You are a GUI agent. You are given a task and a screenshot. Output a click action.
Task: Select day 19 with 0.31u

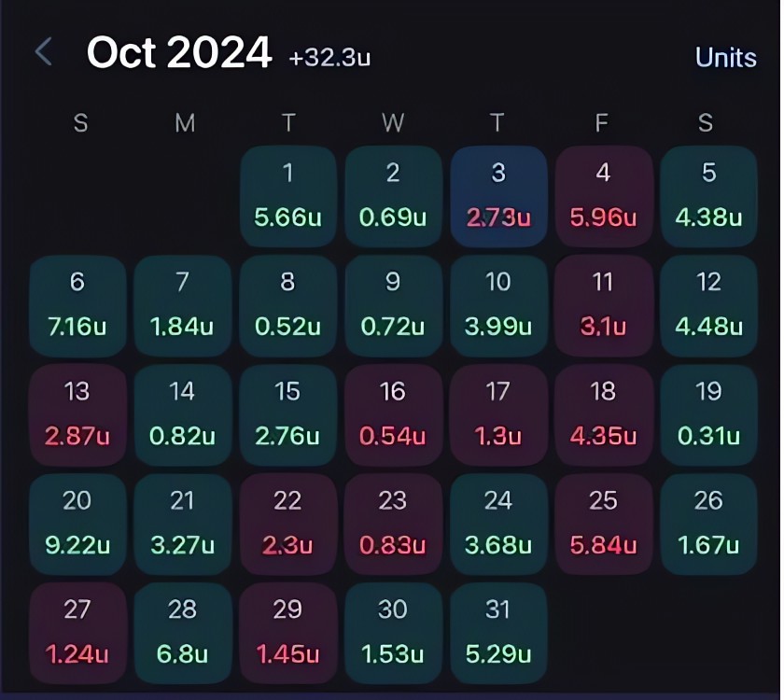(709, 415)
